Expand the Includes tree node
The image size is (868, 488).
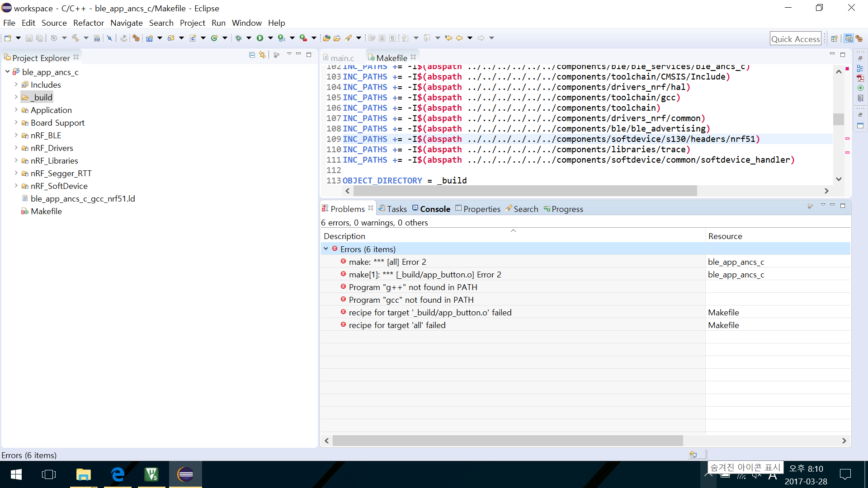tap(16, 84)
